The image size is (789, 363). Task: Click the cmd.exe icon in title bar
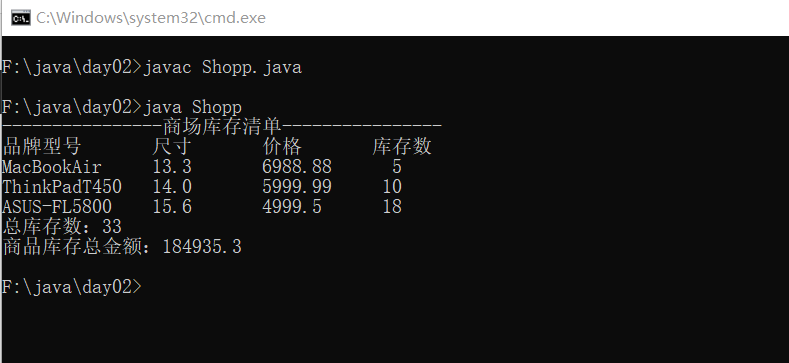(x=21, y=18)
